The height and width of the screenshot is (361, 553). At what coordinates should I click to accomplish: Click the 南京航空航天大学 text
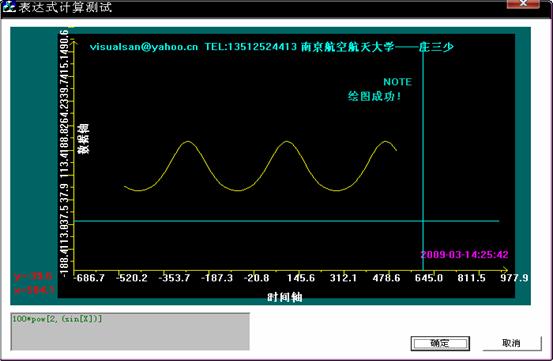(348, 47)
